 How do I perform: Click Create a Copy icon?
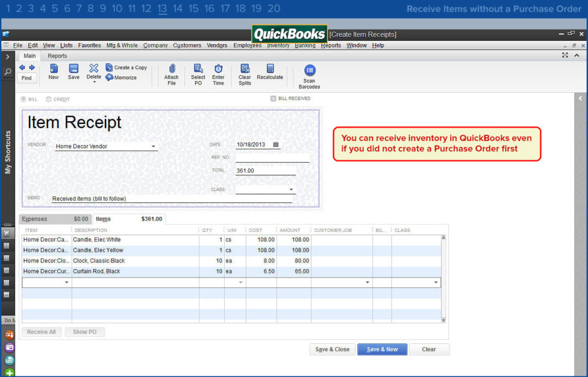(109, 67)
